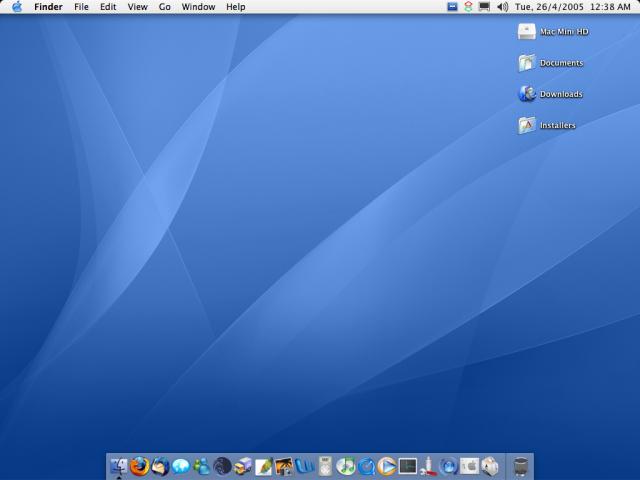Screen dimensions: 640x480
Task: Launch iTunes from the Dock
Action: tap(346, 466)
